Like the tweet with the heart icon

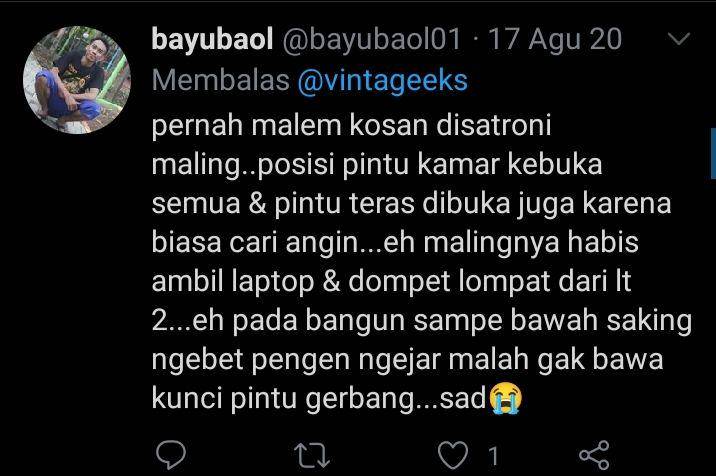(453, 455)
